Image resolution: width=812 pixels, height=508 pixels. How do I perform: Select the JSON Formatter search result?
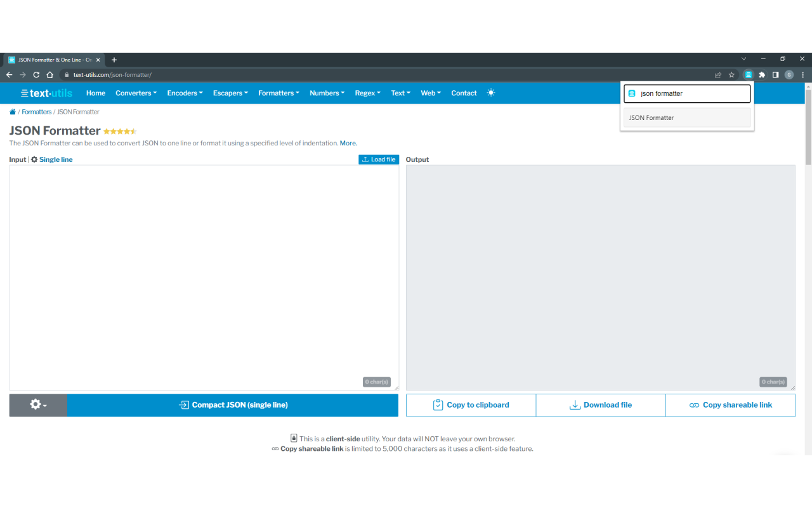[x=687, y=117]
